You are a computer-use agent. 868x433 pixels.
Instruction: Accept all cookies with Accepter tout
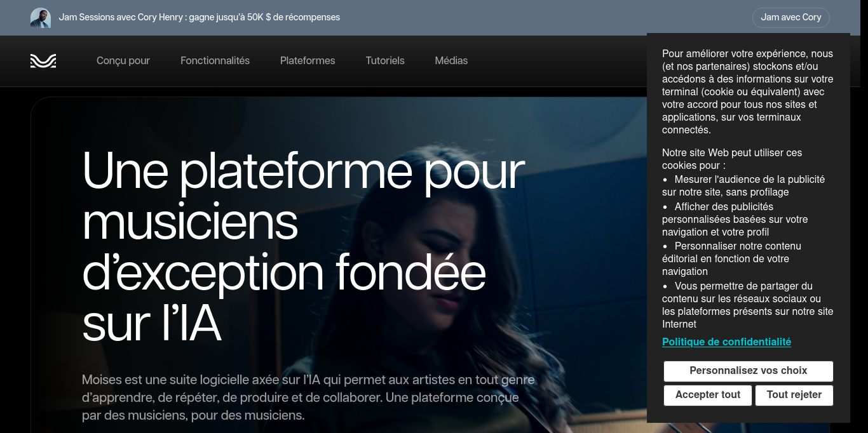[708, 395]
